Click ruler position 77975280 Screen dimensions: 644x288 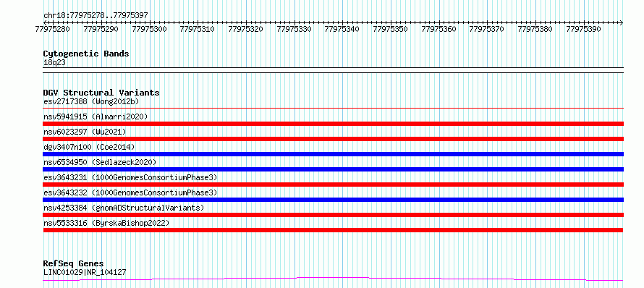53,29
